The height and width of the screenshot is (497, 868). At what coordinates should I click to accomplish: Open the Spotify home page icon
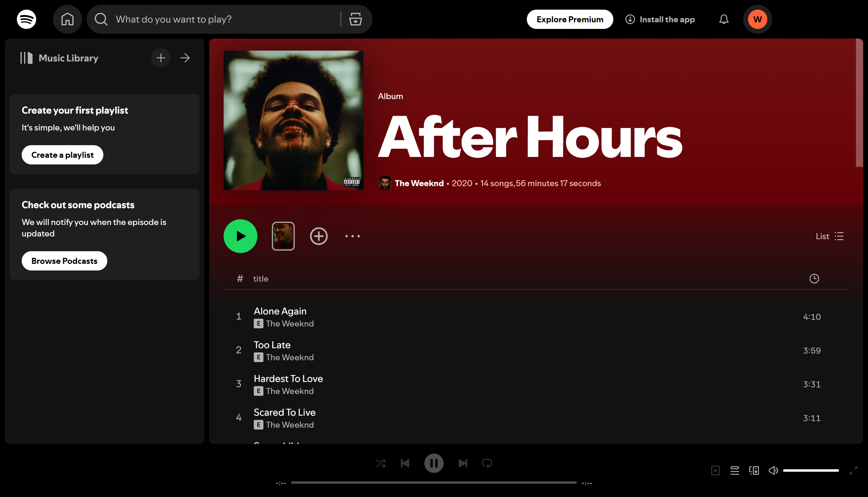67,19
